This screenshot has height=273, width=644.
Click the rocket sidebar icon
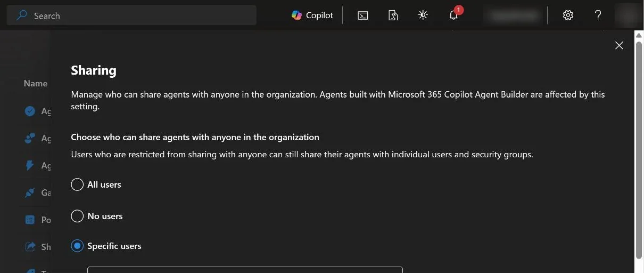click(30, 192)
